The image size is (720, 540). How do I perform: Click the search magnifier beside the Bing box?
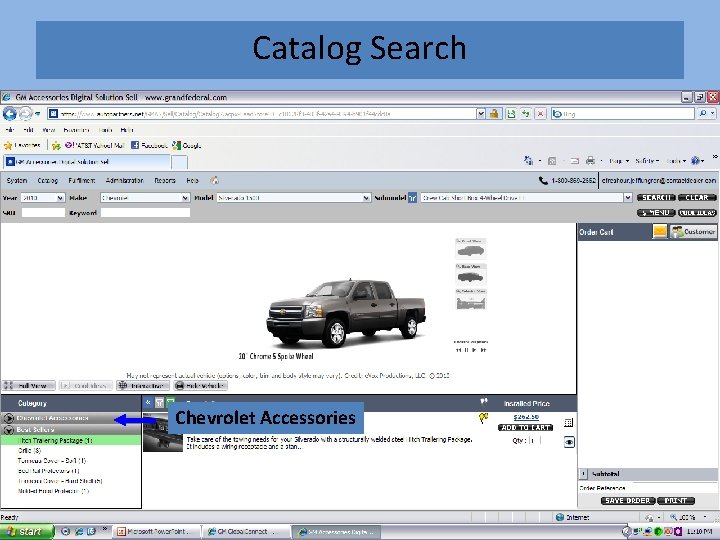[703, 113]
